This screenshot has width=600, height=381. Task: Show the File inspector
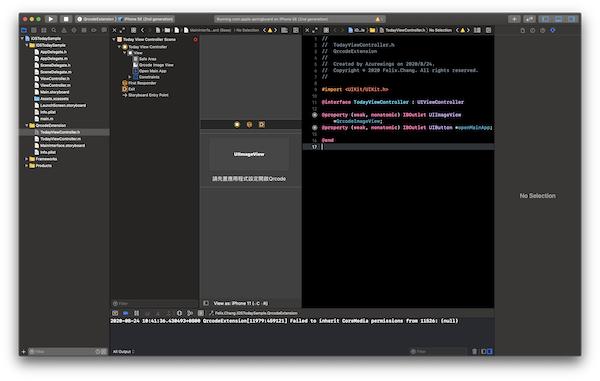coord(523,30)
